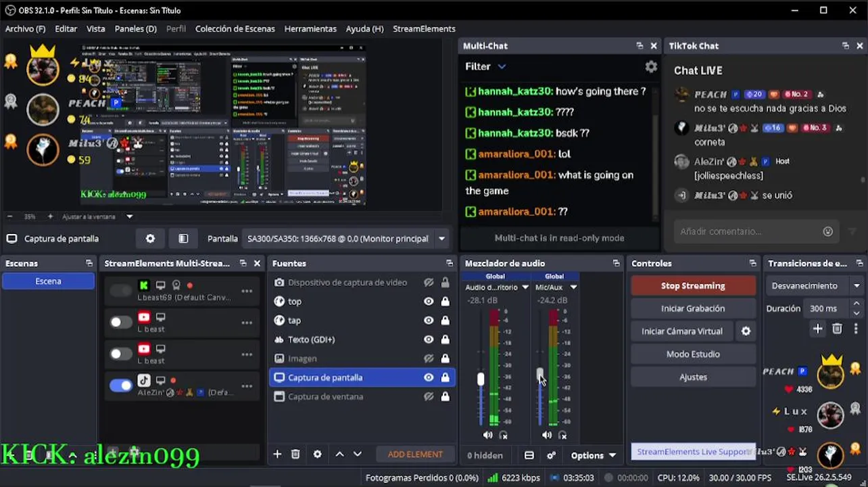The width and height of the screenshot is (868, 487).
Task: Click Iniciar Grabación button
Action: [x=693, y=308]
